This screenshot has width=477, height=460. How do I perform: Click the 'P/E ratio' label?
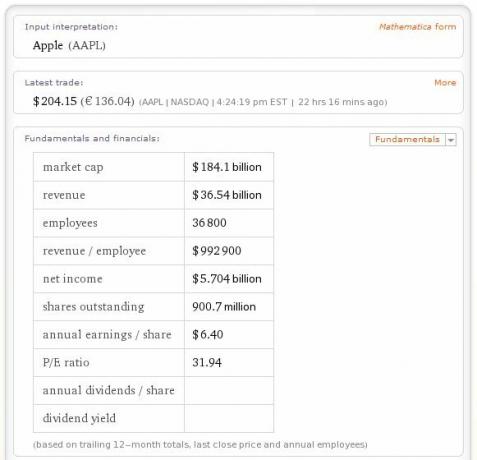pyautogui.click(x=66, y=362)
